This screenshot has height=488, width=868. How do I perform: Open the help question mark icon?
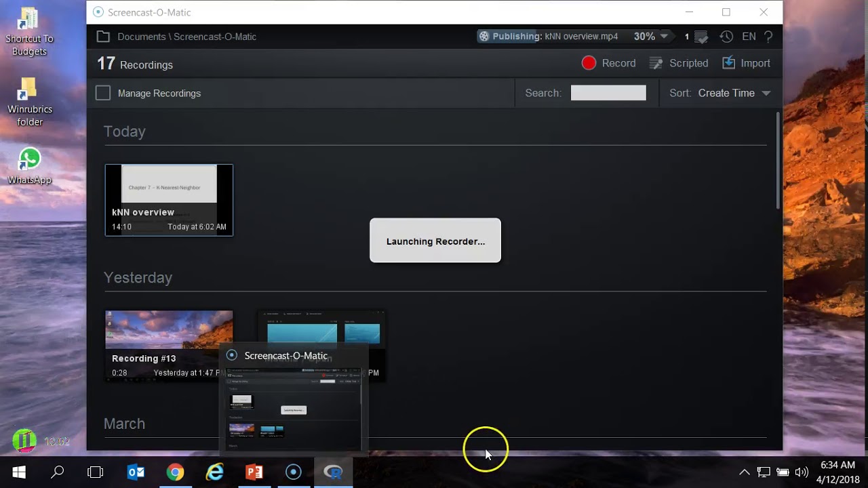tap(768, 37)
